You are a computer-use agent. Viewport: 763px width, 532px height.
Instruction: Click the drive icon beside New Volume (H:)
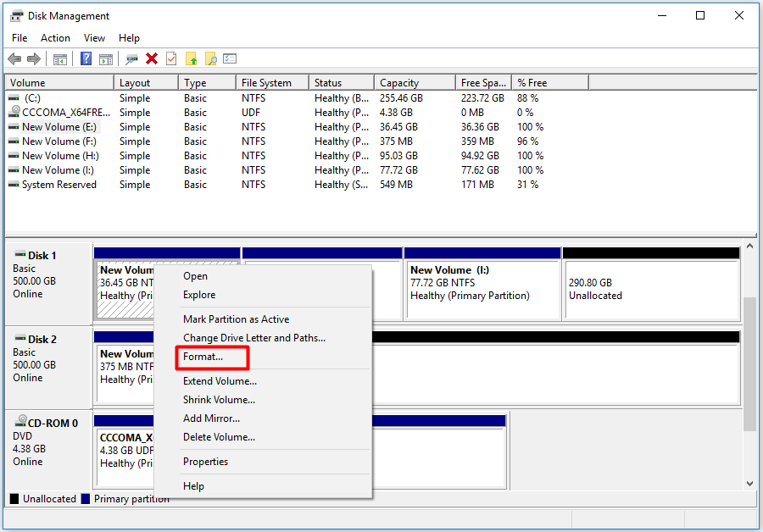[14, 156]
